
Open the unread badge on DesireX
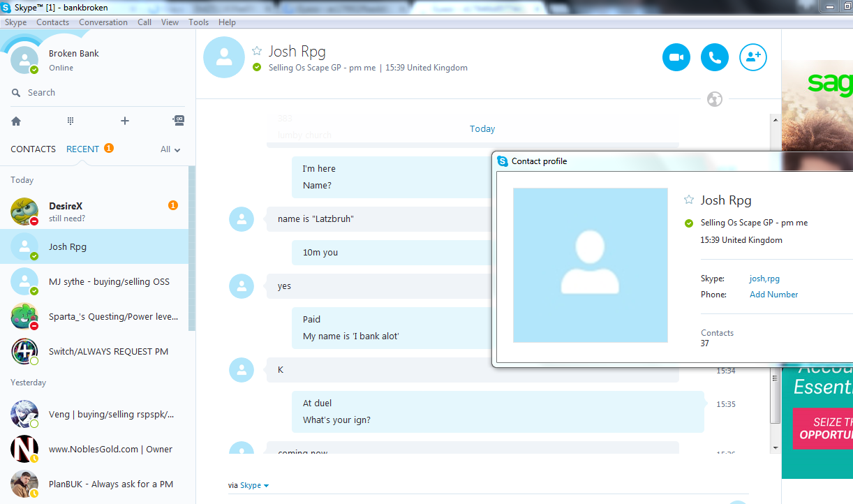[173, 205]
